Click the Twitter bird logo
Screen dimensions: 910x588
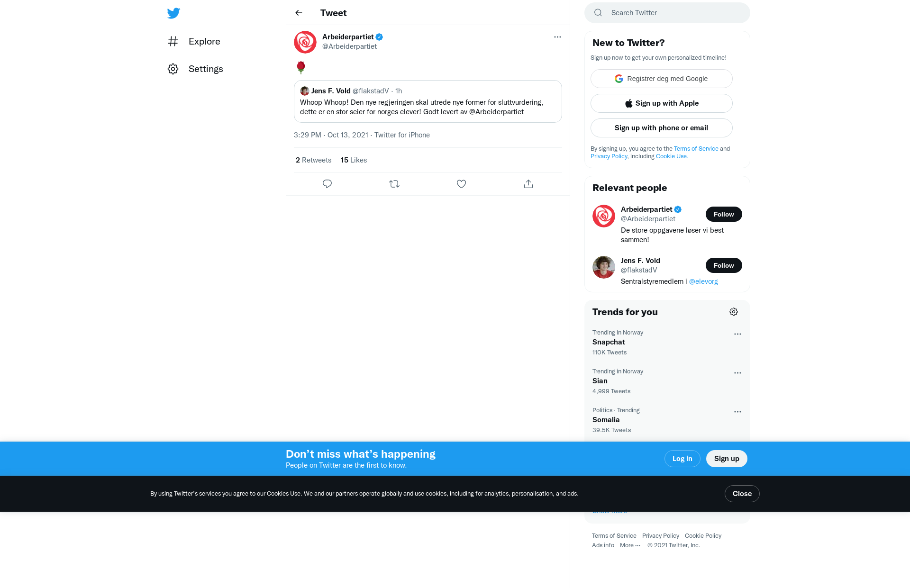coord(173,13)
